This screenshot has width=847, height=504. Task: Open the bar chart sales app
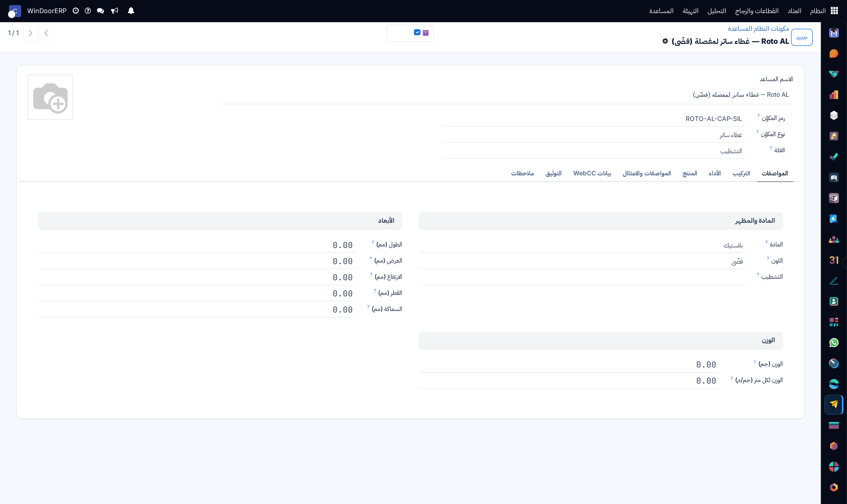(x=834, y=95)
